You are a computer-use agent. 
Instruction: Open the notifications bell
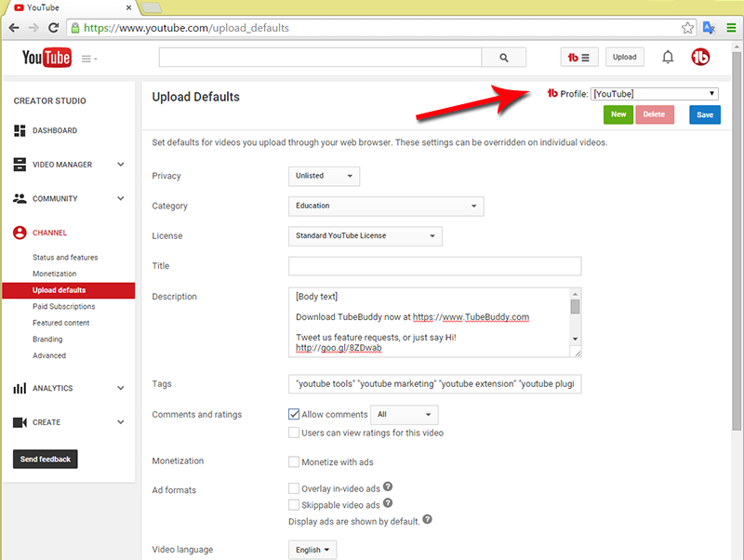click(x=668, y=58)
